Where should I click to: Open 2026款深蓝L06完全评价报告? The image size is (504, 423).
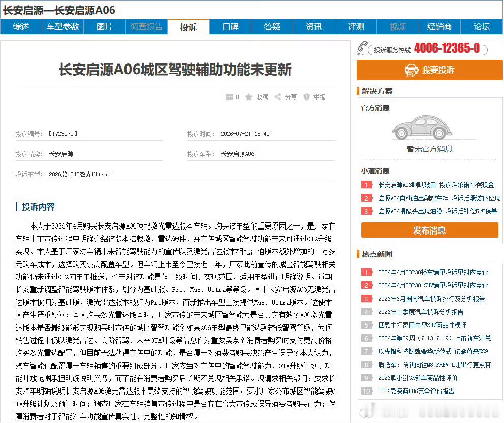pos(416,391)
